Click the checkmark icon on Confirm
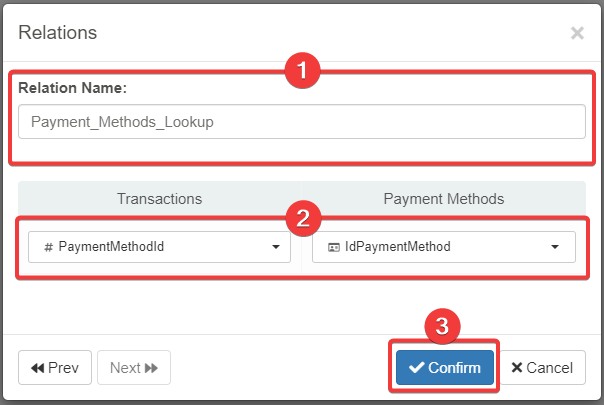This screenshot has height=405, width=604. click(x=416, y=368)
